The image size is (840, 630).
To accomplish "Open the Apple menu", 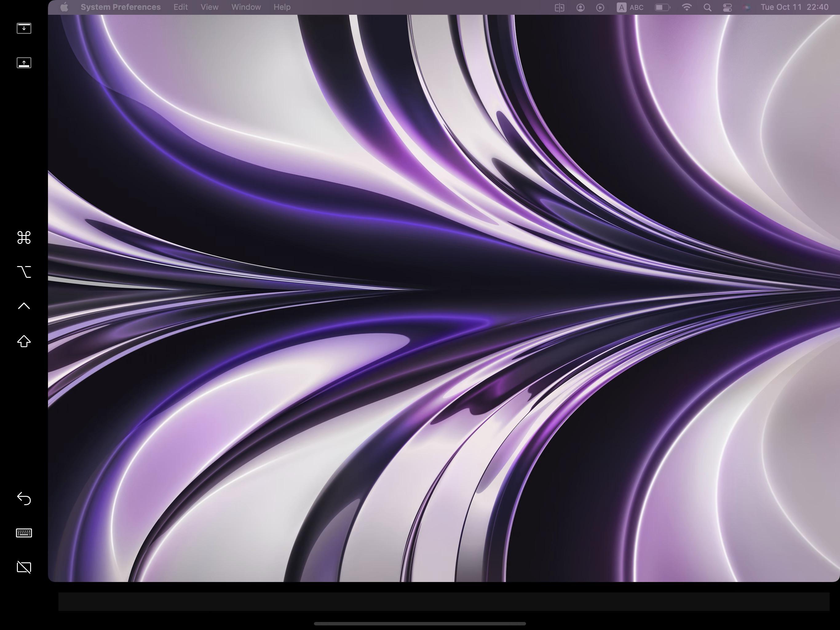I will tap(64, 7).
